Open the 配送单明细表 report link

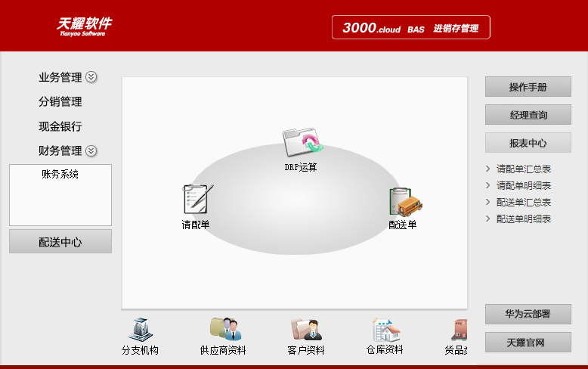point(524,219)
